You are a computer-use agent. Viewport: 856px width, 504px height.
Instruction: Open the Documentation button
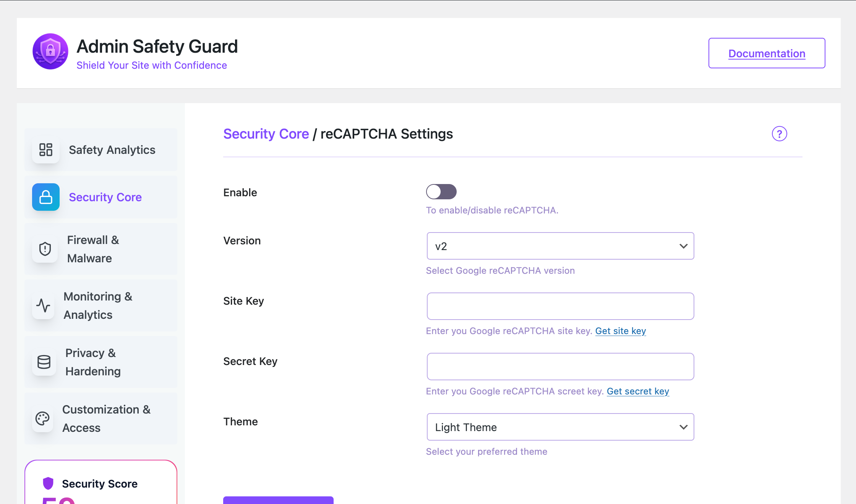click(767, 53)
